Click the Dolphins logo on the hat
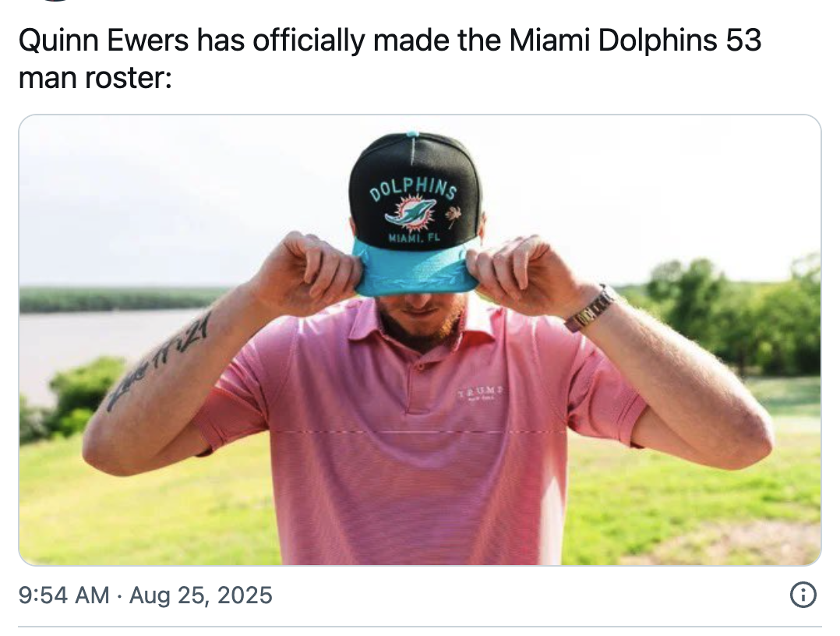This screenshot has width=840, height=636. point(411,210)
